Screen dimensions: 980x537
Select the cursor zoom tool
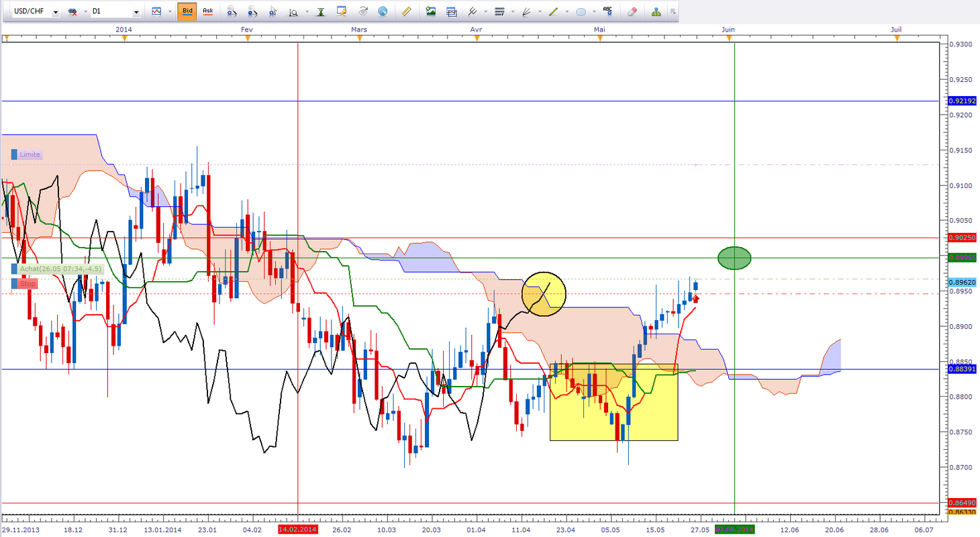[x=273, y=11]
